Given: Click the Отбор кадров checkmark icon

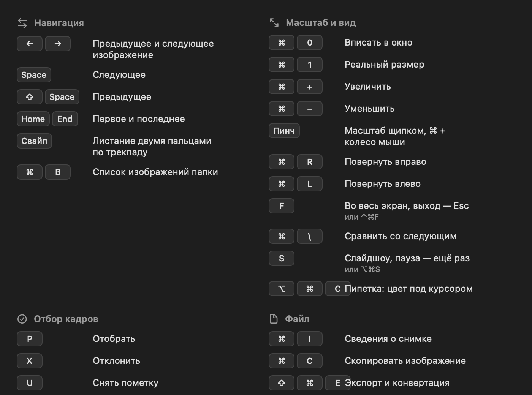Looking at the screenshot, I should 22,319.
